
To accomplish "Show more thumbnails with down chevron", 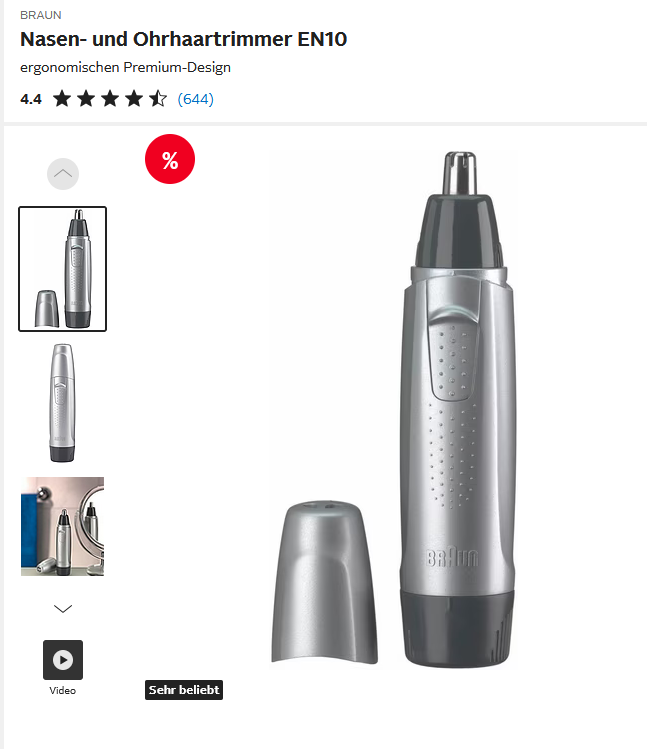I will 63,609.
